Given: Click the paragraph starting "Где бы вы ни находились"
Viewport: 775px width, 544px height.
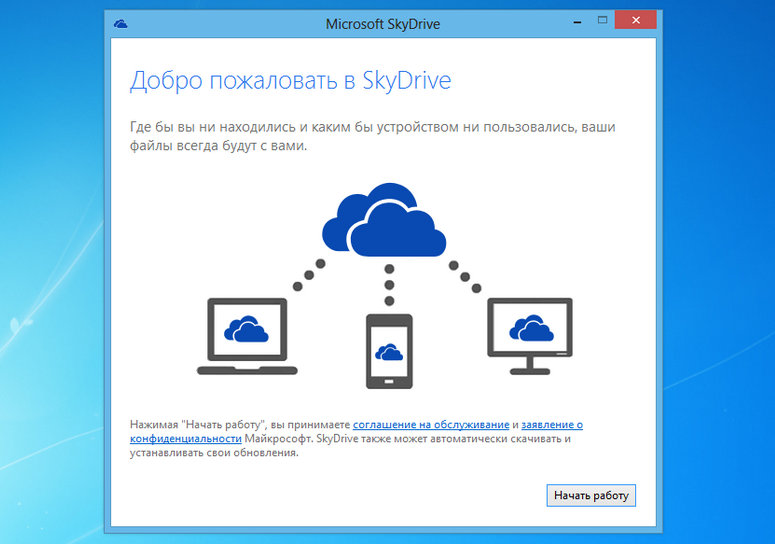Looking at the screenshot, I should (373, 136).
